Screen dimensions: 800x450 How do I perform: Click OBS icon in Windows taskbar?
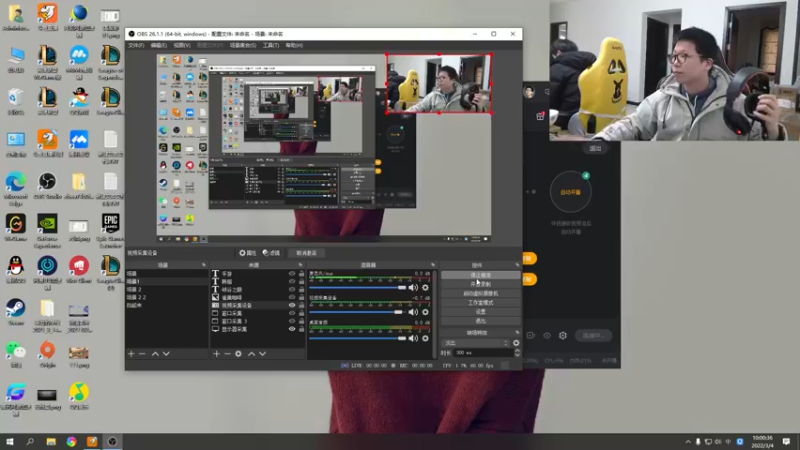pos(112,441)
